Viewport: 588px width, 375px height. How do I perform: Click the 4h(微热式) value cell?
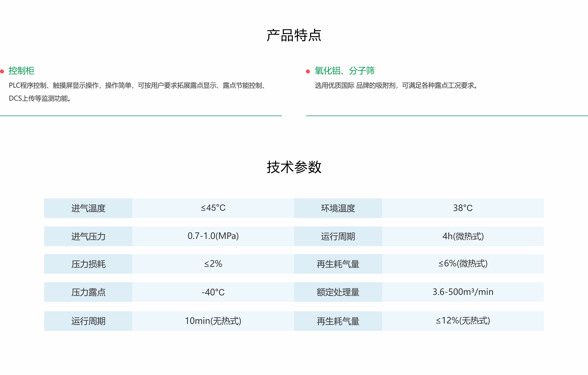coord(463,236)
